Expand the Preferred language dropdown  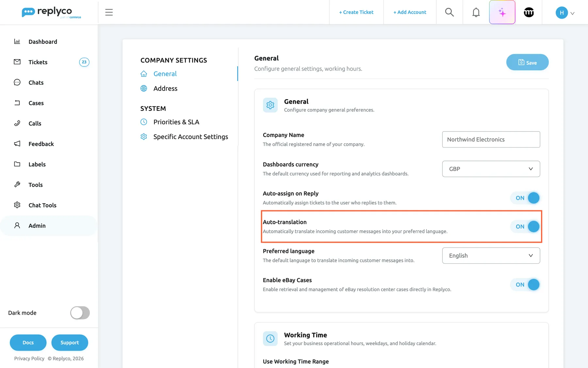pyautogui.click(x=491, y=255)
